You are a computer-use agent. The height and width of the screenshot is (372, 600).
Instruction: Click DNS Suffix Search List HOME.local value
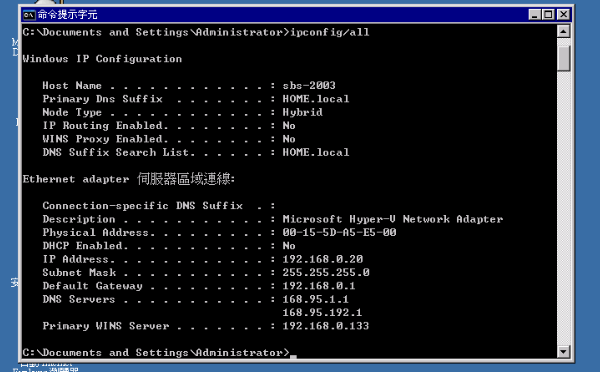pos(316,152)
